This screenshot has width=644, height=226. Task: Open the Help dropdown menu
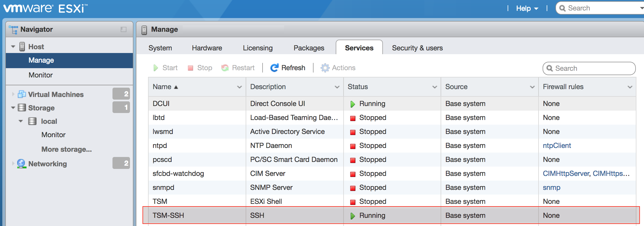coord(527,8)
